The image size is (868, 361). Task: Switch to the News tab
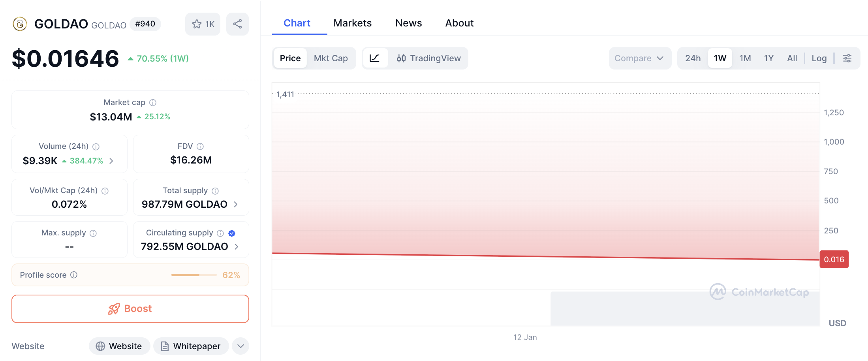pos(408,23)
